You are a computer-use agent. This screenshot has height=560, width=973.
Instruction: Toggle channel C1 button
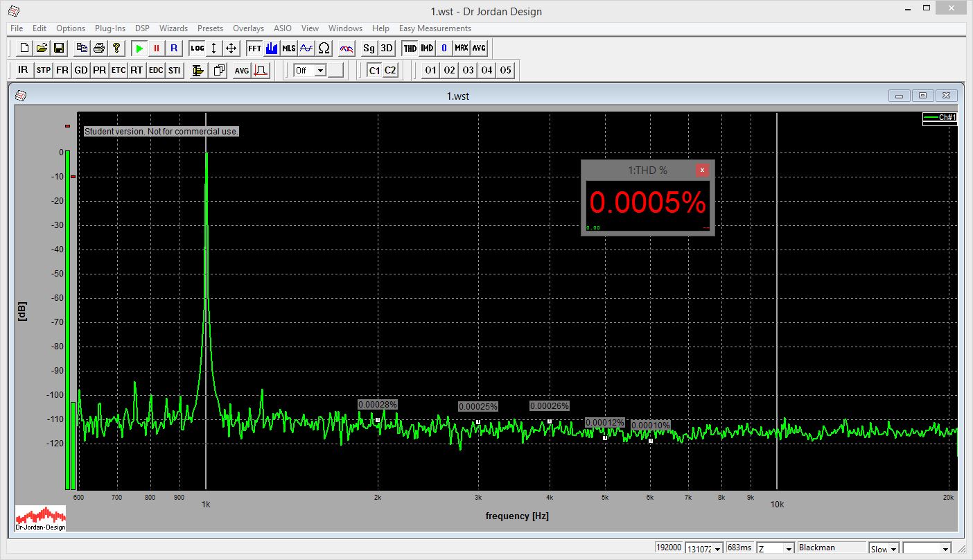[374, 70]
